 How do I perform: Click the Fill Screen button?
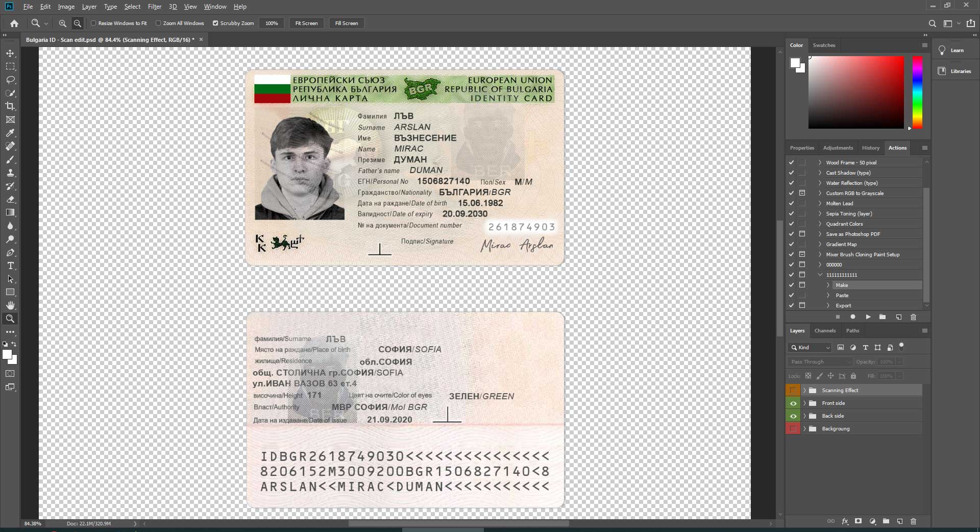click(x=346, y=23)
